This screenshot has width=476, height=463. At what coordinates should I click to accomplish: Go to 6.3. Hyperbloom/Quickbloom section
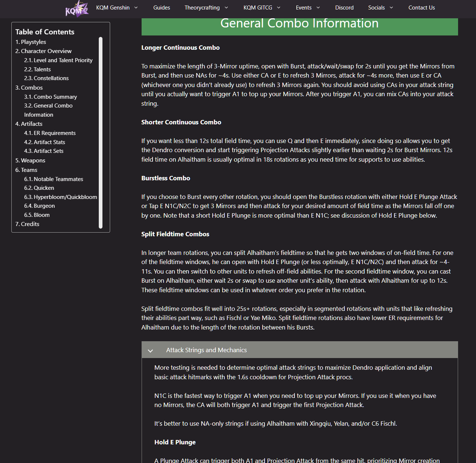pyautogui.click(x=61, y=197)
